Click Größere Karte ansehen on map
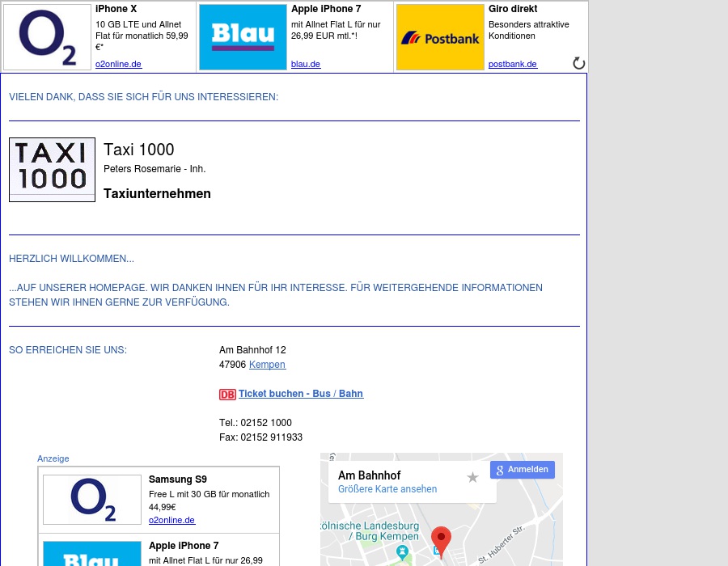728x566 pixels. click(387, 489)
